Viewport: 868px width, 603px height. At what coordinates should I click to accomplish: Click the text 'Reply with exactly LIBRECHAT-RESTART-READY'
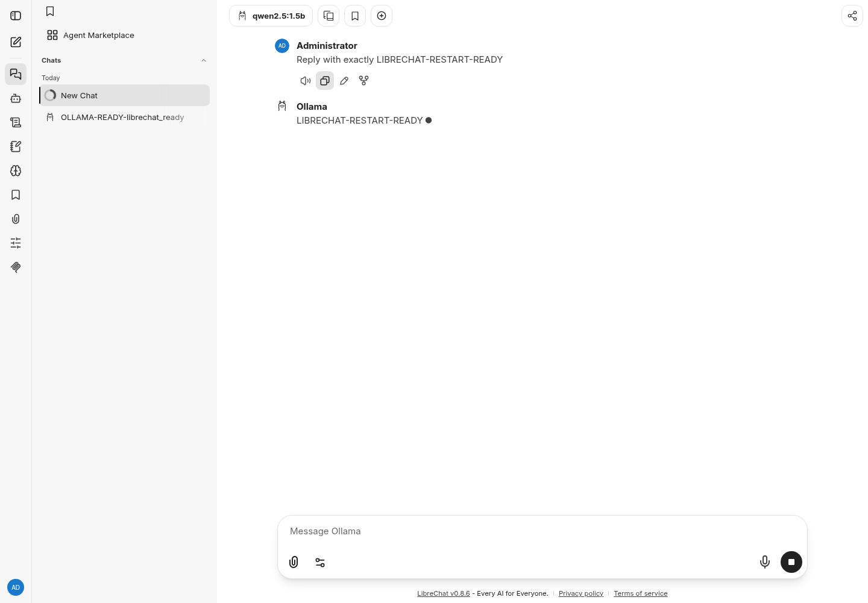click(400, 60)
